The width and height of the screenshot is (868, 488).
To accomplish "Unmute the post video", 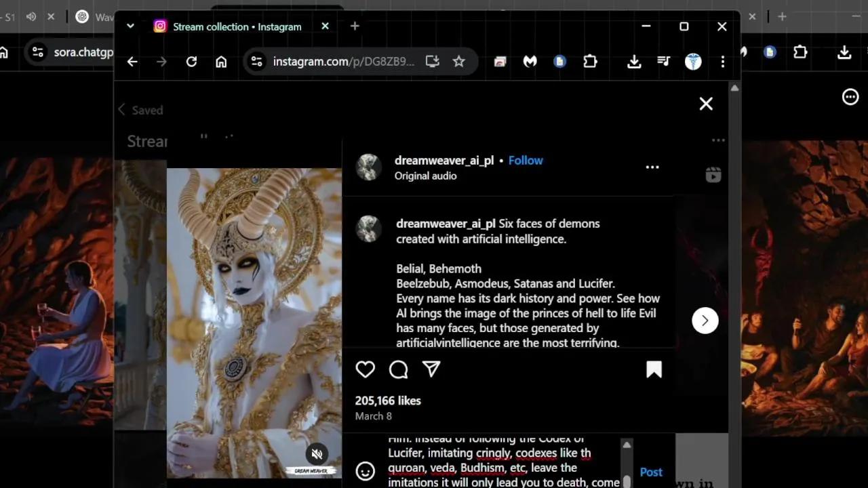I will [x=317, y=453].
